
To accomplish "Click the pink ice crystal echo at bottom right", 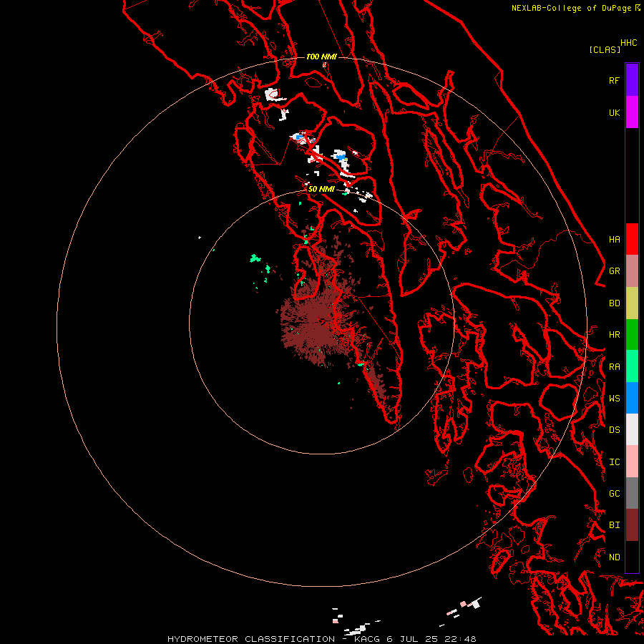I will pyautogui.click(x=463, y=604).
